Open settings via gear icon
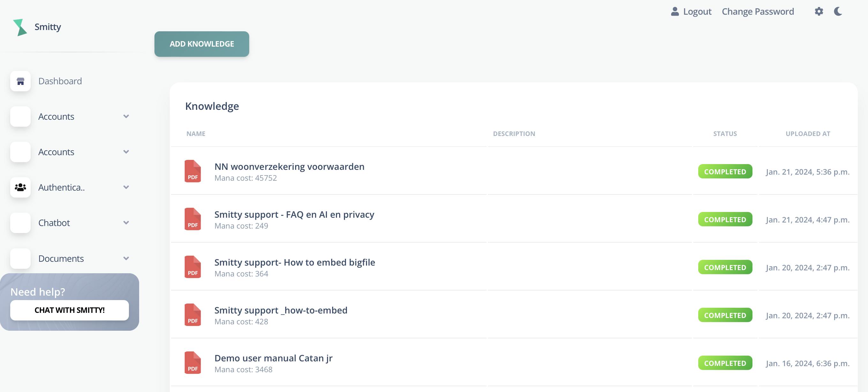The image size is (868, 392). [x=819, y=11]
